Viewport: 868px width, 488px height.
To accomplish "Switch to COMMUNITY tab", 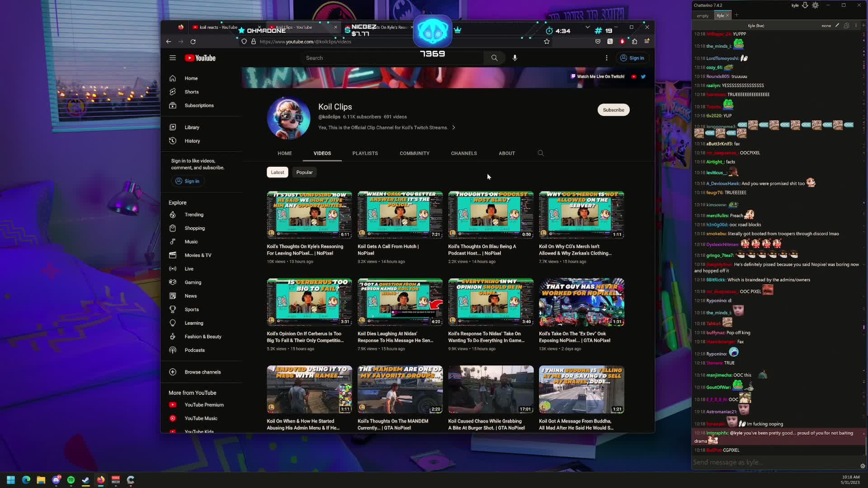I will point(415,153).
